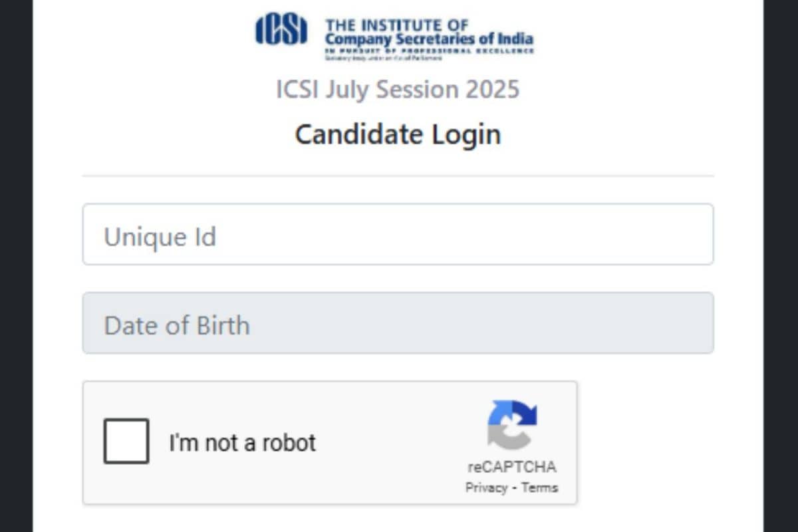Click the reCAPTCHA text label
Viewport: 798px width, 532px height.
click(x=511, y=466)
